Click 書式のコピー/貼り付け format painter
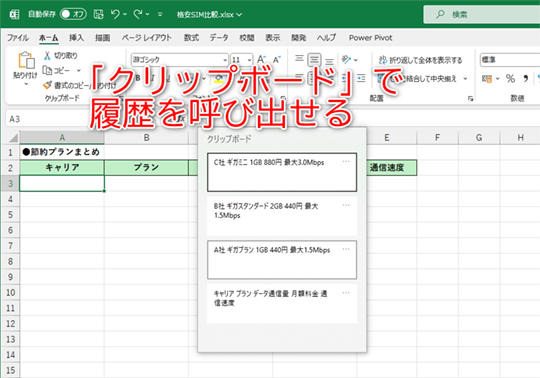The width and height of the screenshot is (540, 378). (80, 85)
